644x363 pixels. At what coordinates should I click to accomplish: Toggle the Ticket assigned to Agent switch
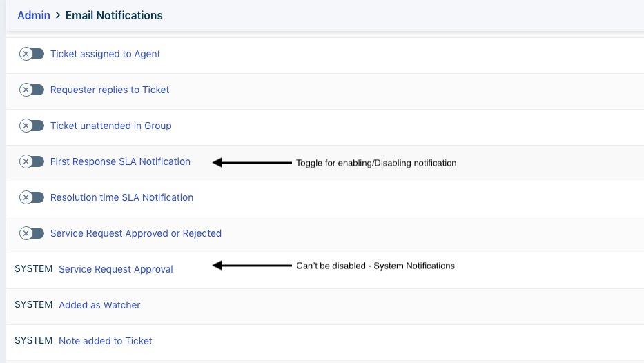point(32,54)
